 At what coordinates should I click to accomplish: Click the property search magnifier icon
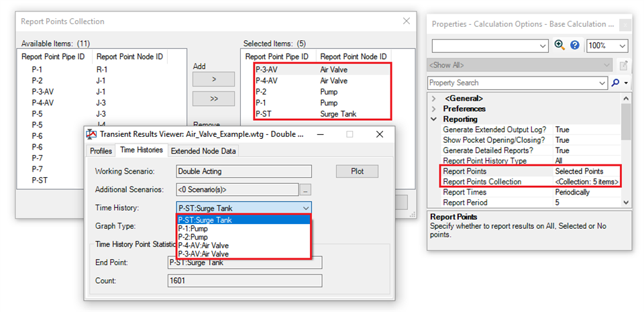click(x=615, y=83)
